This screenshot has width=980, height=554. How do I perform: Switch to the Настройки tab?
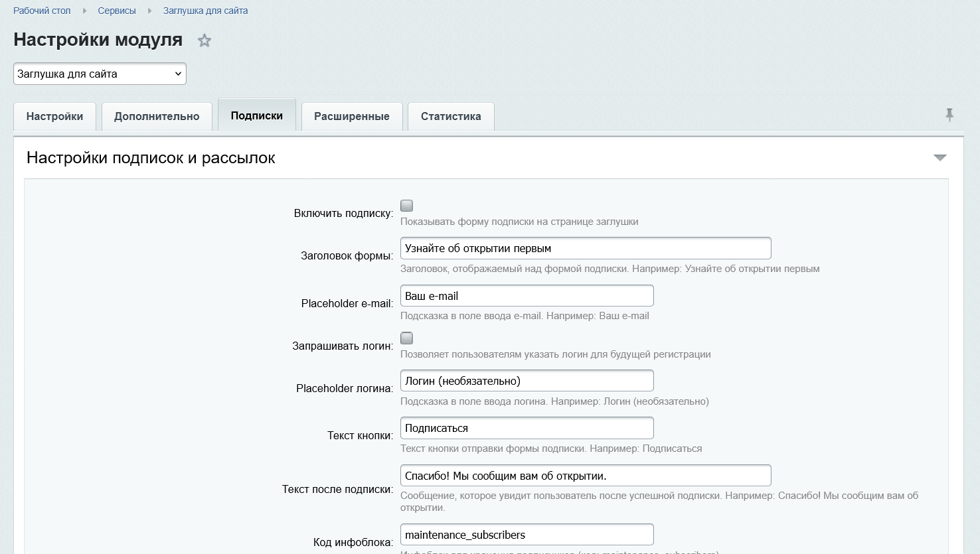[55, 117]
